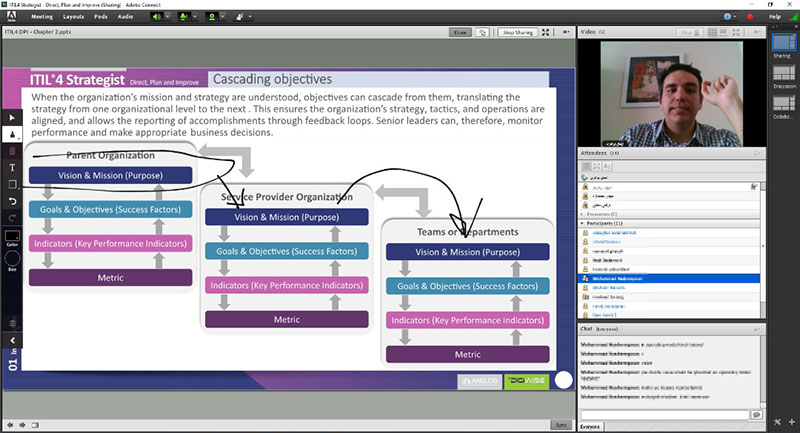
Task: Open the Help menu
Action: tap(775, 17)
